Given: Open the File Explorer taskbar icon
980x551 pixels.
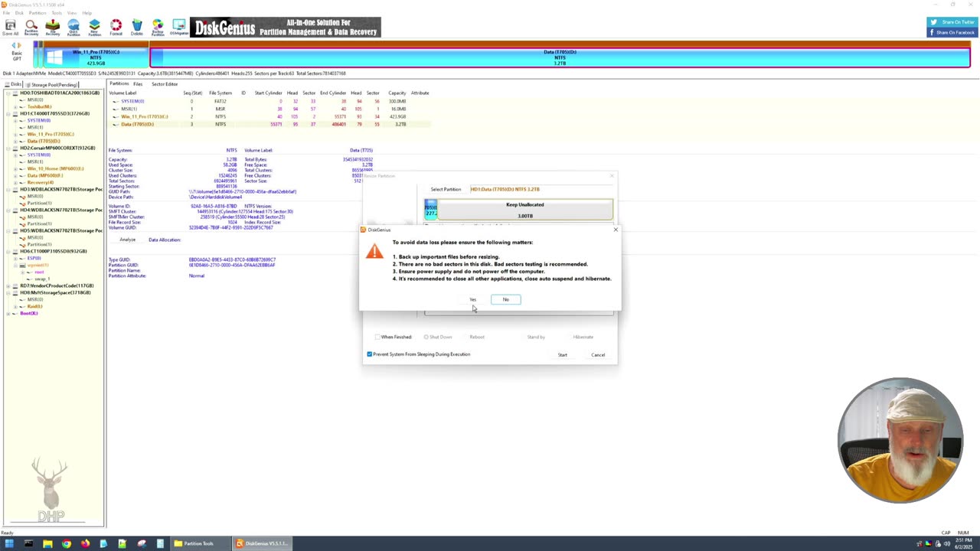Looking at the screenshot, I should 47,544.
